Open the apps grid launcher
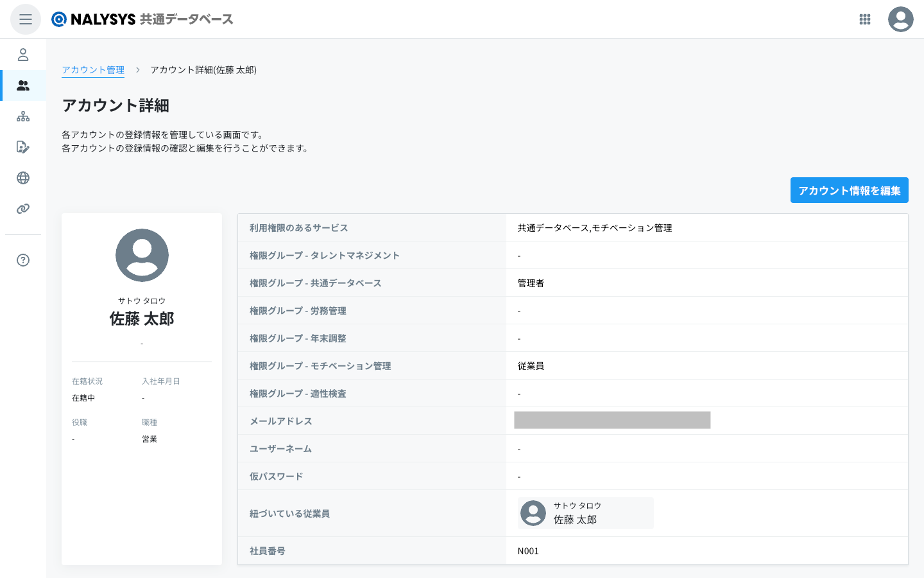 [865, 19]
